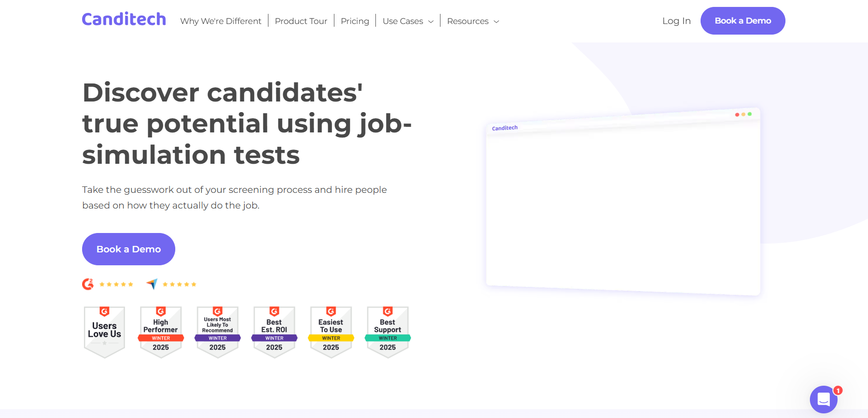Click the Log In link

(676, 21)
